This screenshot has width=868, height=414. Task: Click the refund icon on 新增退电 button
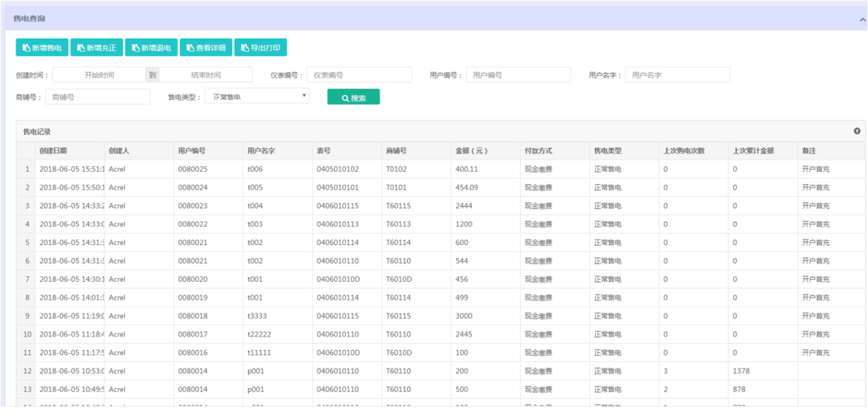click(134, 47)
